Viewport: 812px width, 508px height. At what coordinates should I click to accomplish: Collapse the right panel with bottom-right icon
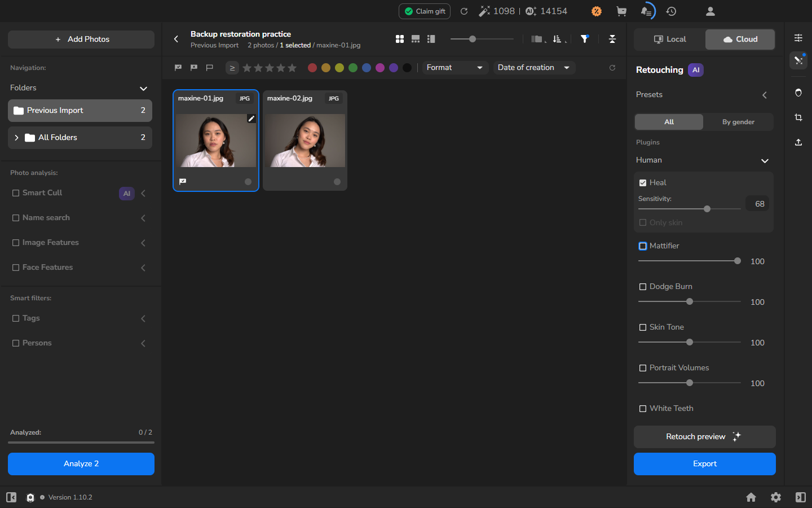point(801,497)
